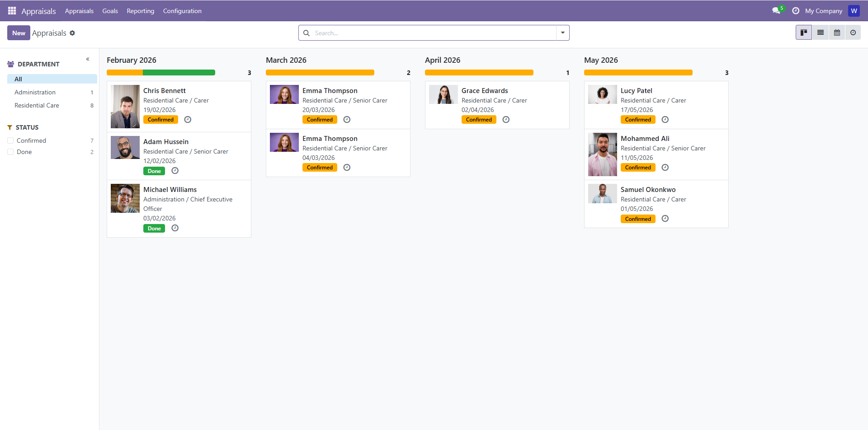Switch to calendar view
This screenshot has width=868, height=430.
point(837,33)
